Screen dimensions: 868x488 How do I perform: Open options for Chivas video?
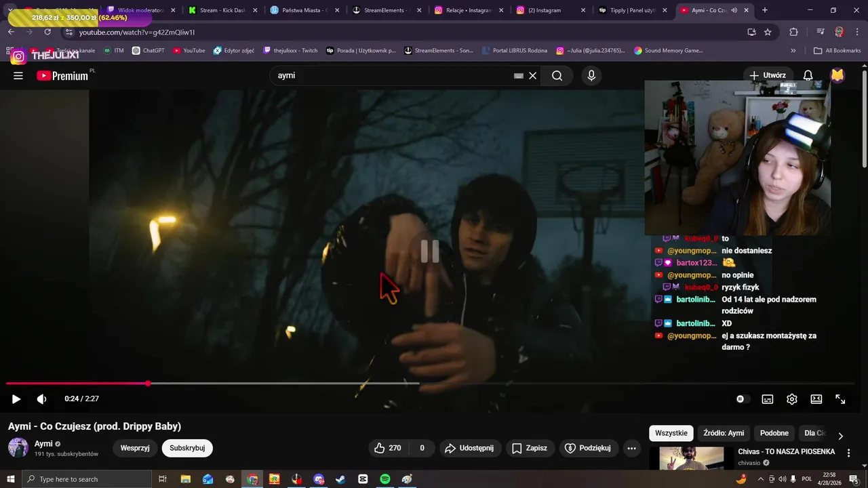coord(848,453)
